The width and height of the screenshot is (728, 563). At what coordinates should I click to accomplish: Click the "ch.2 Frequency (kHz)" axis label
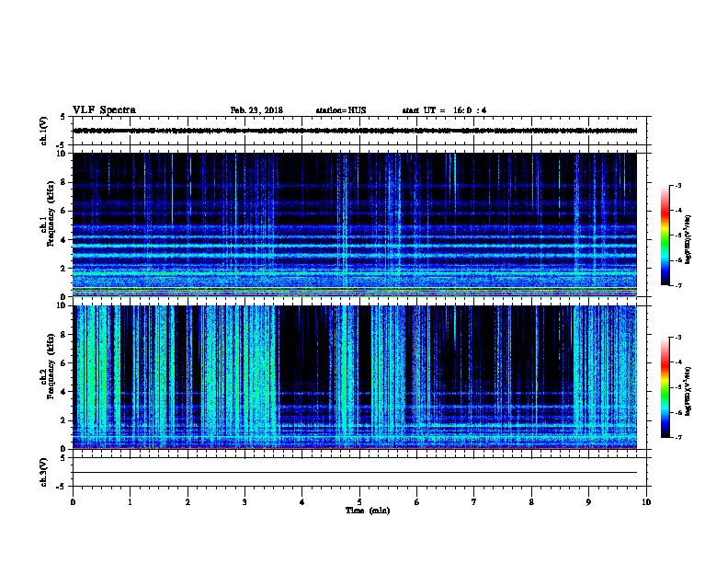[x=48, y=366]
